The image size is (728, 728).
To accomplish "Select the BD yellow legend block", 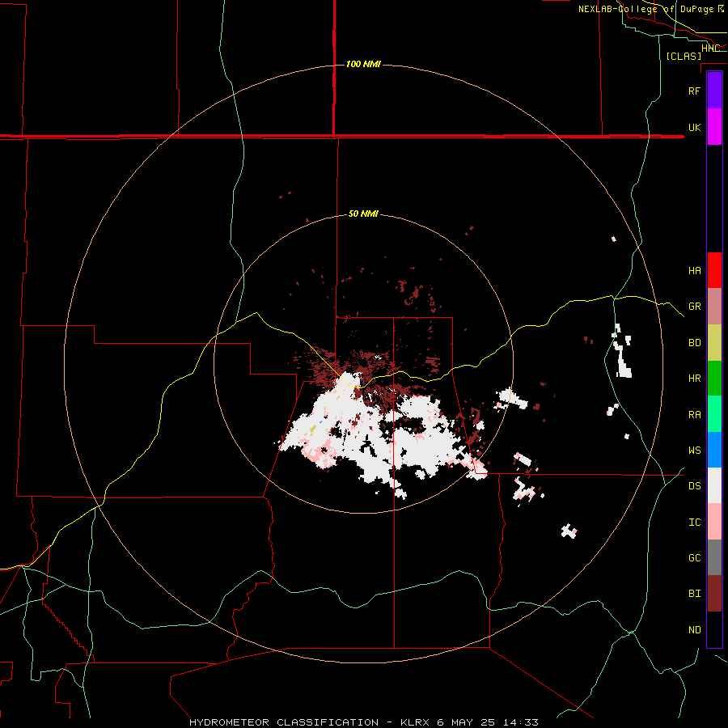I will (x=714, y=343).
